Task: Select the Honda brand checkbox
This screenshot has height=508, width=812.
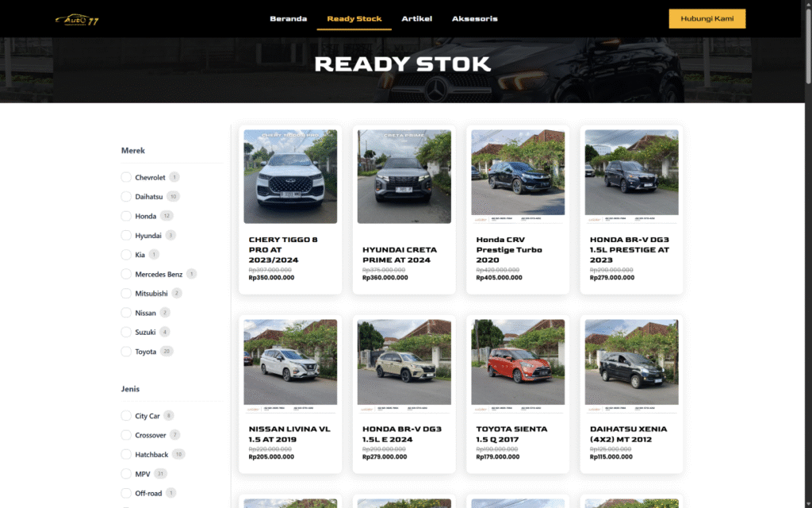Action: pos(126,216)
